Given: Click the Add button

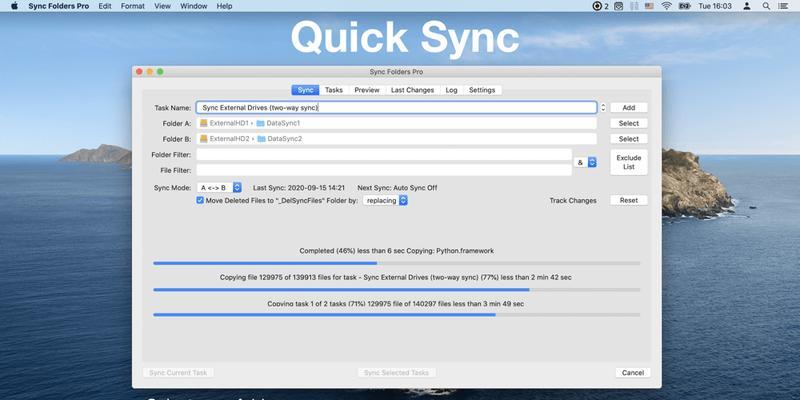Looking at the screenshot, I should click(629, 108).
